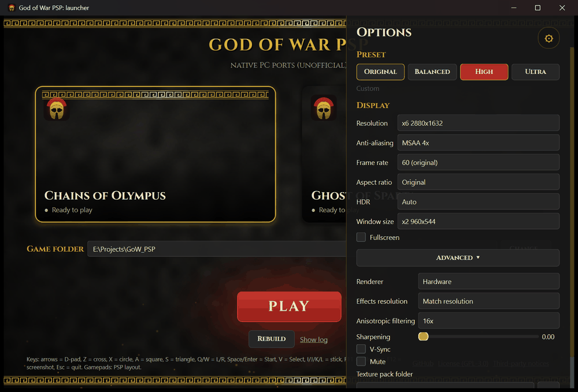This screenshot has width=578, height=392.
Task: Select the Chains of Olympus game card
Action: point(155,154)
